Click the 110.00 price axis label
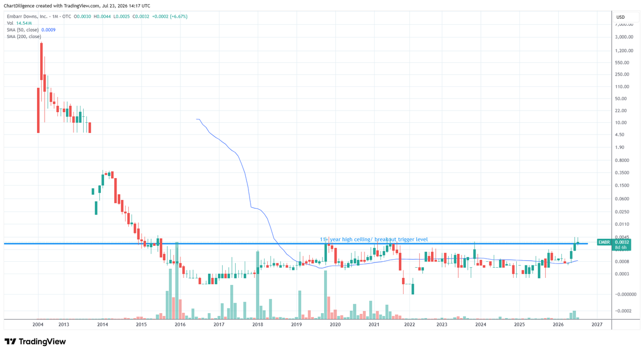 coord(623,86)
